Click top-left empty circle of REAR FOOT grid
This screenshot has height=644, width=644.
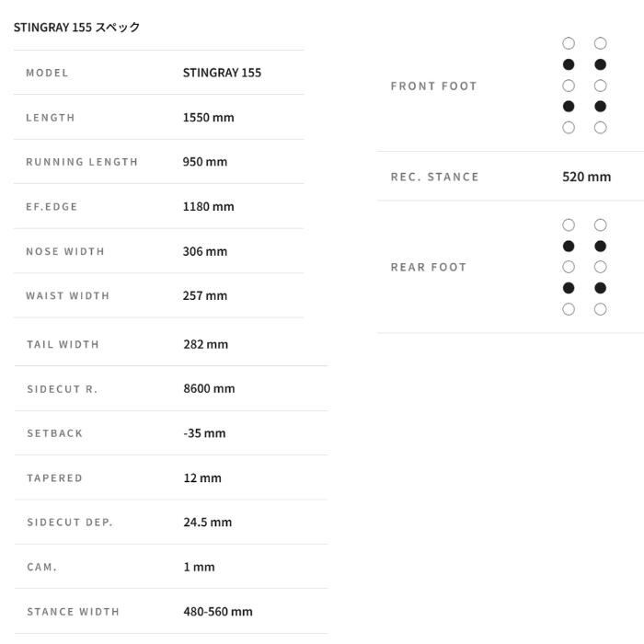(x=569, y=224)
